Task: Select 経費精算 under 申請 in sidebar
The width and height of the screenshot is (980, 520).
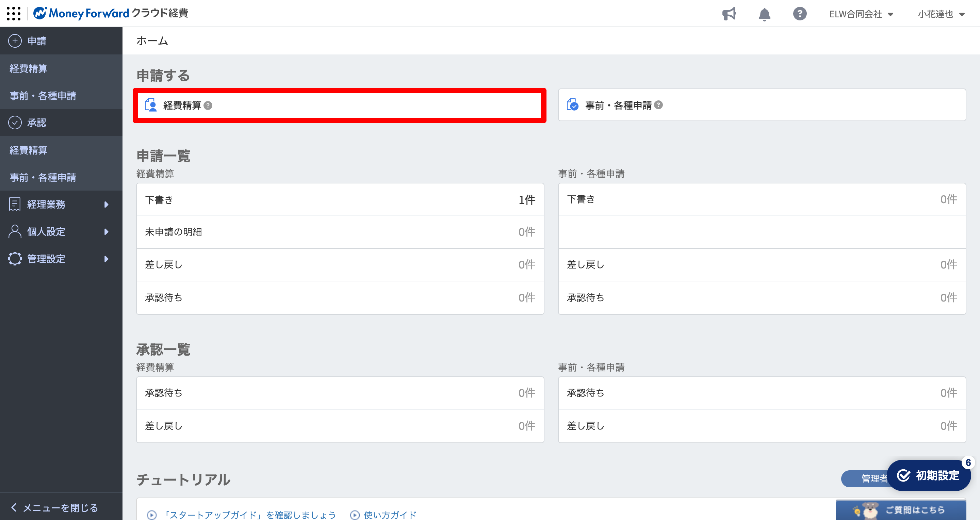Action: 29,68
